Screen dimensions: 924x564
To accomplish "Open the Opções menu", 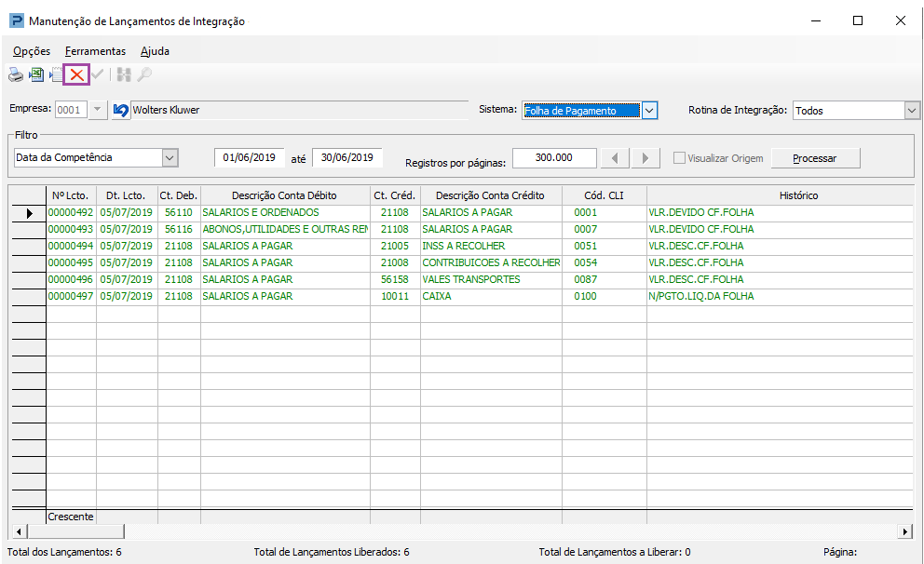I will pos(32,51).
